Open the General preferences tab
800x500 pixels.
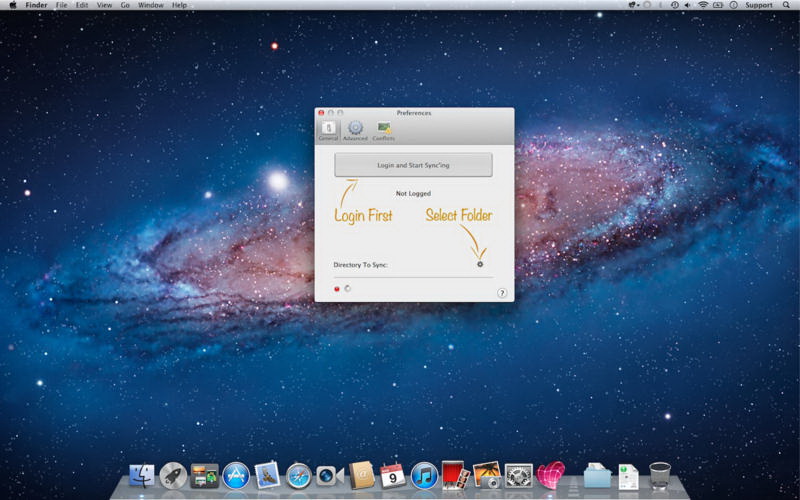click(328, 130)
